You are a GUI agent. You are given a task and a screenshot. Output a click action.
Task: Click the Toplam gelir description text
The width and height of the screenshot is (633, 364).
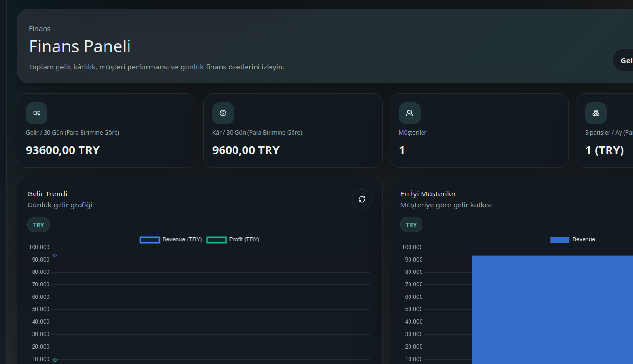[157, 67]
